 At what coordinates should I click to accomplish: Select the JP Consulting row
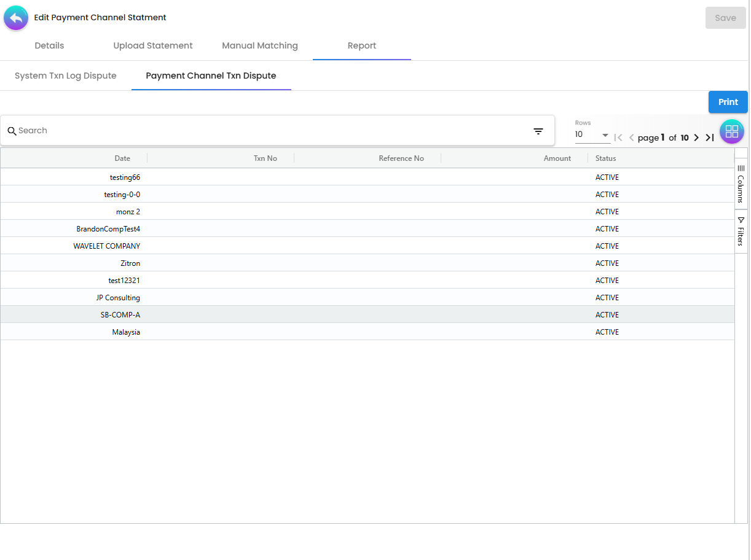click(368, 297)
